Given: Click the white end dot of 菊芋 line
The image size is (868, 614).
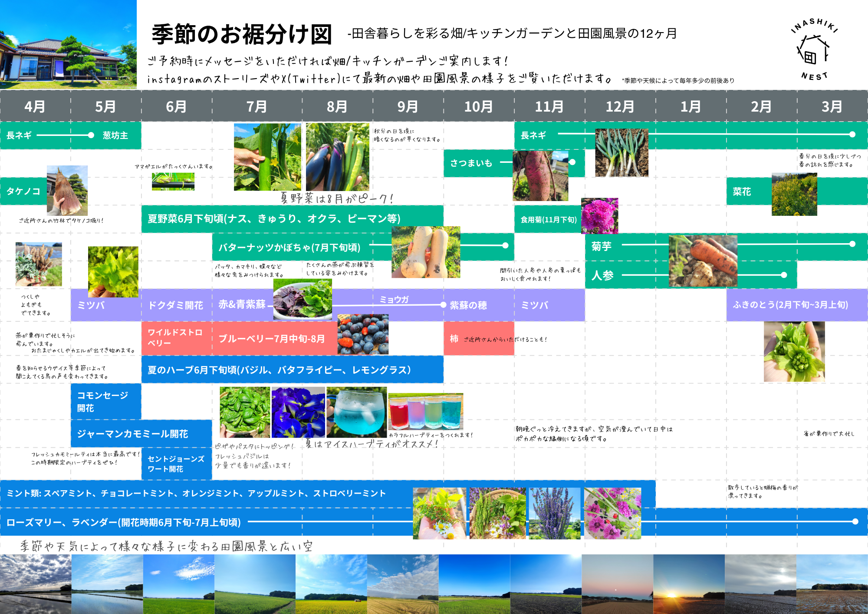Looking at the screenshot, I should point(852,244).
